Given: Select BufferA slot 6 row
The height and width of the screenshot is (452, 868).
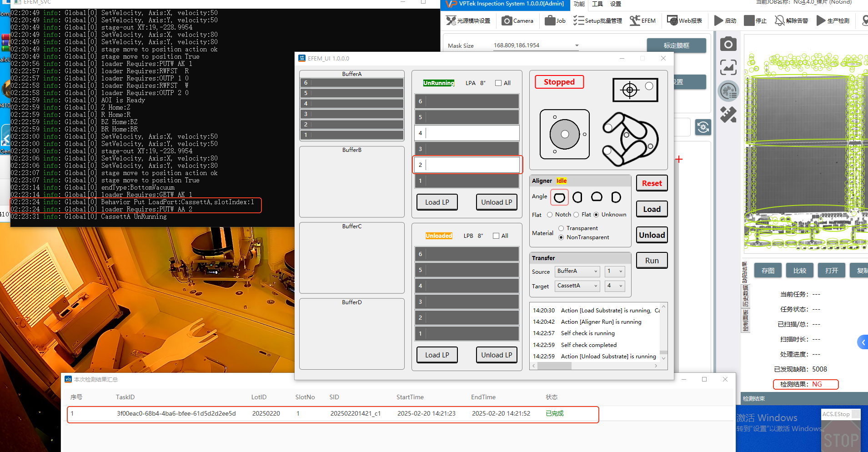Looking at the screenshot, I should 352,83.
